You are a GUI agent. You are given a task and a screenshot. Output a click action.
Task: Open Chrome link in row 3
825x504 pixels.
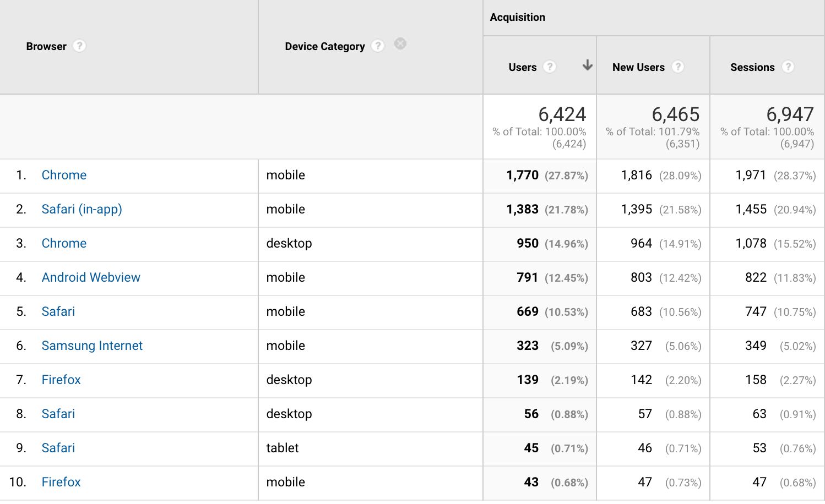pos(64,243)
